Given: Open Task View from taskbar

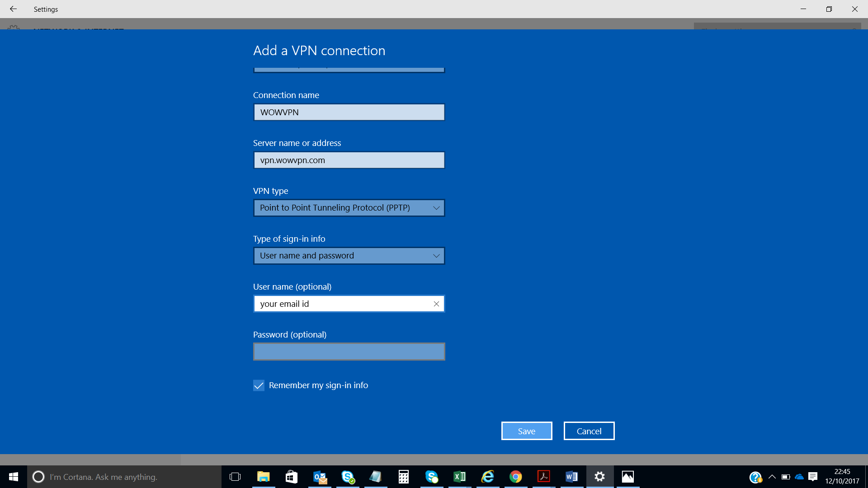Looking at the screenshot, I should (x=235, y=477).
